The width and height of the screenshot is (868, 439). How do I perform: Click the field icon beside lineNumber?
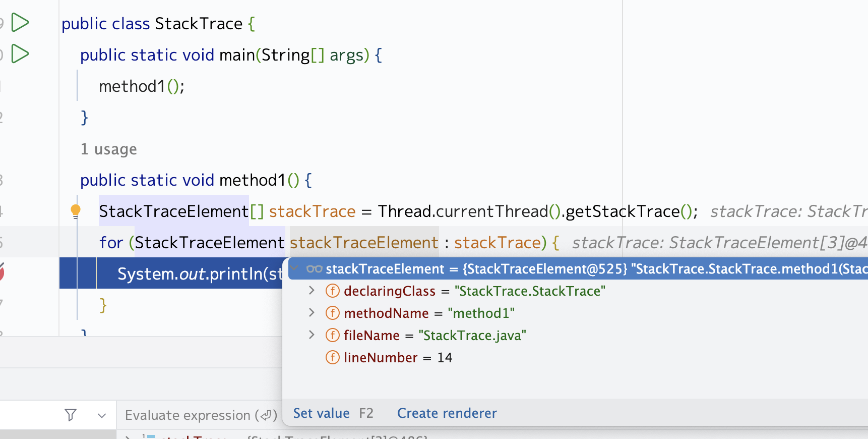(332, 358)
